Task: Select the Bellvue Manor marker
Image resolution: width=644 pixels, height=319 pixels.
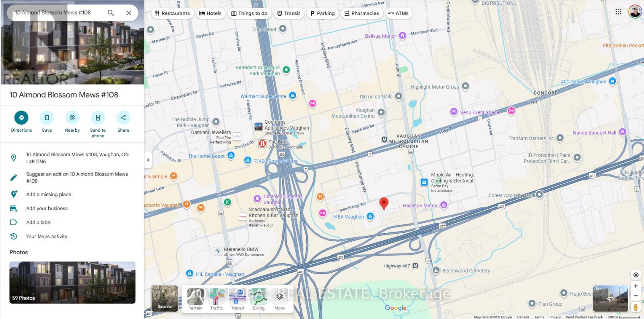Action: pos(402,36)
